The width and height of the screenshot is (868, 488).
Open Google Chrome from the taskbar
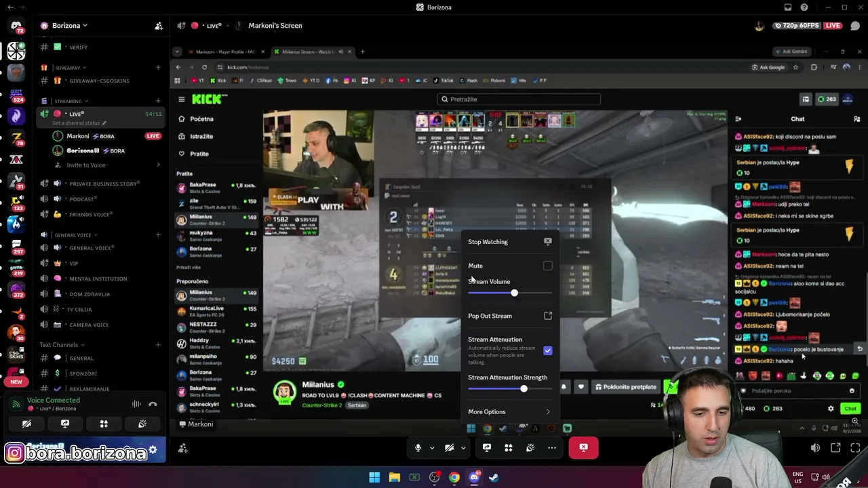(x=454, y=477)
